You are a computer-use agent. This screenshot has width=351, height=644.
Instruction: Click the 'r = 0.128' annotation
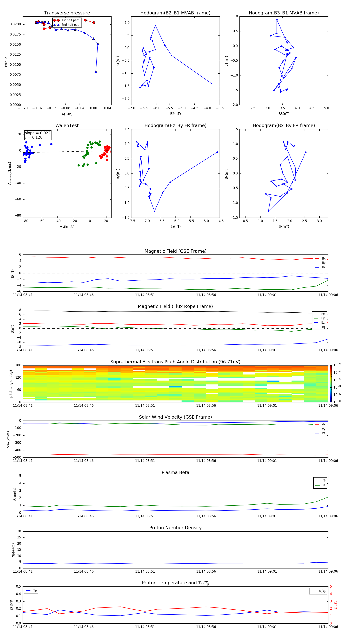click(x=34, y=137)
